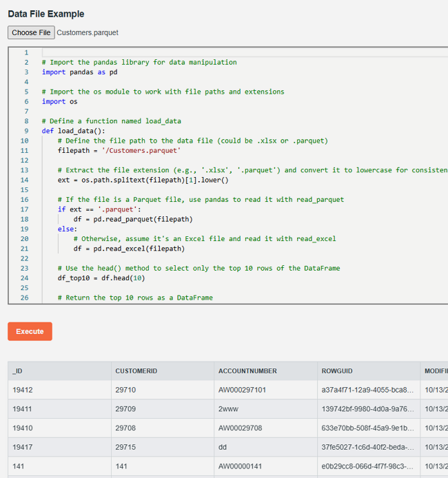This screenshot has width=448, height=478.
Task: Place cursor on 'df_top10 = df.head(10)' line
Action: [101, 278]
